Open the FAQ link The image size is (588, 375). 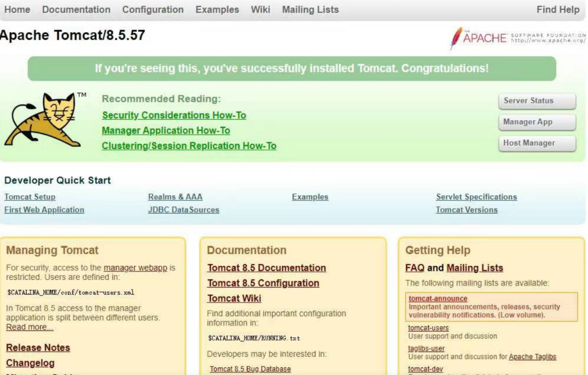click(415, 268)
